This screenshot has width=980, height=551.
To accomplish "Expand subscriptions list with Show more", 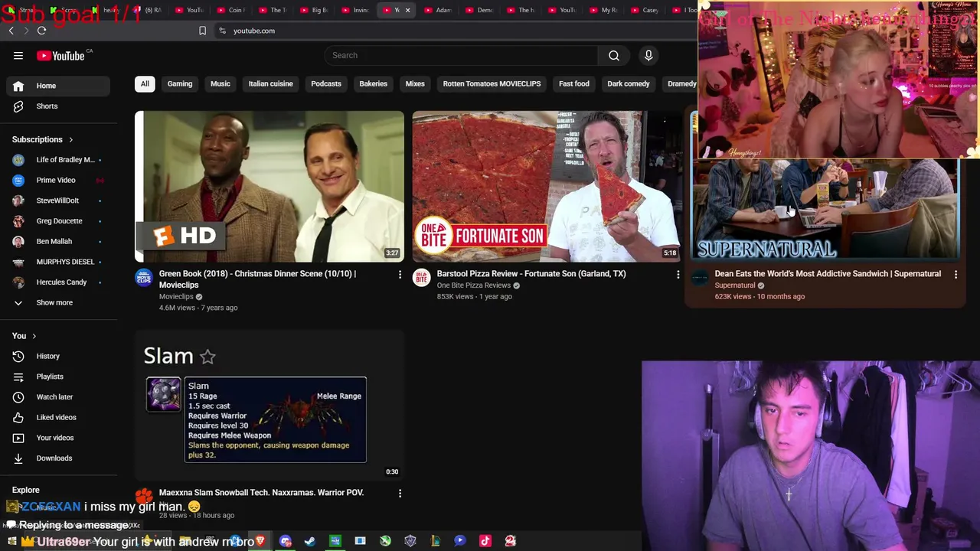I will point(54,302).
